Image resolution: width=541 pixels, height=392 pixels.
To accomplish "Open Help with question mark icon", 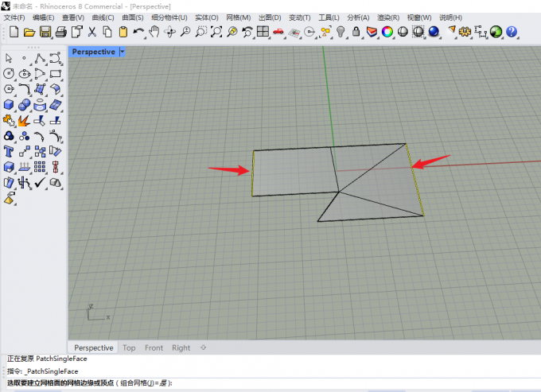I will [x=512, y=32].
